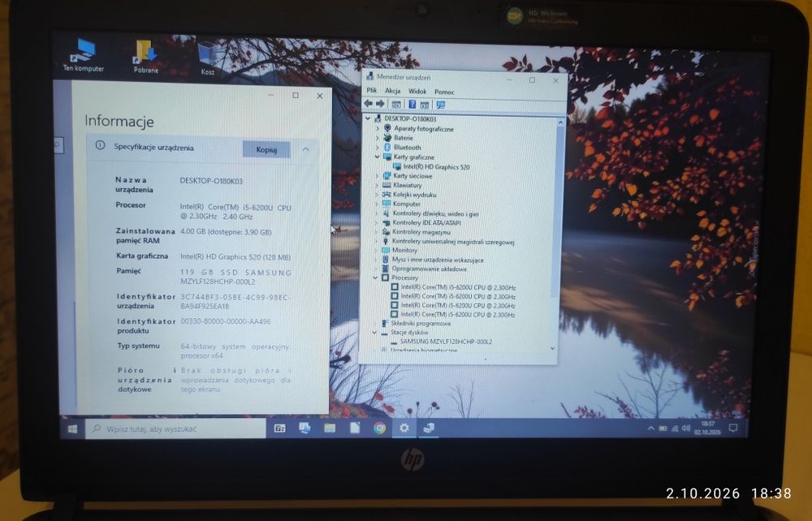Select the Bluetooth category icon
This screenshot has width=812, height=521.
[387, 147]
